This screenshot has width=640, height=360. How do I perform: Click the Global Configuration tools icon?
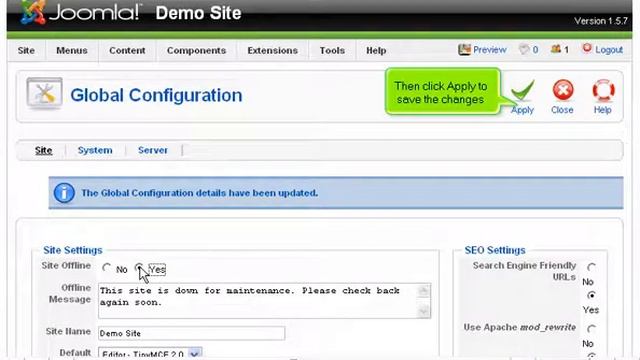[x=44, y=94]
